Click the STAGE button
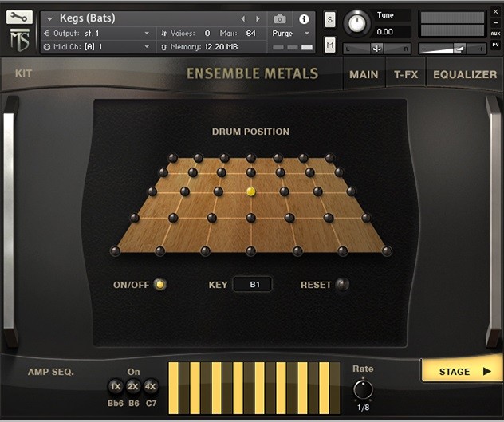This screenshot has width=504, height=422. (x=462, y=371)
